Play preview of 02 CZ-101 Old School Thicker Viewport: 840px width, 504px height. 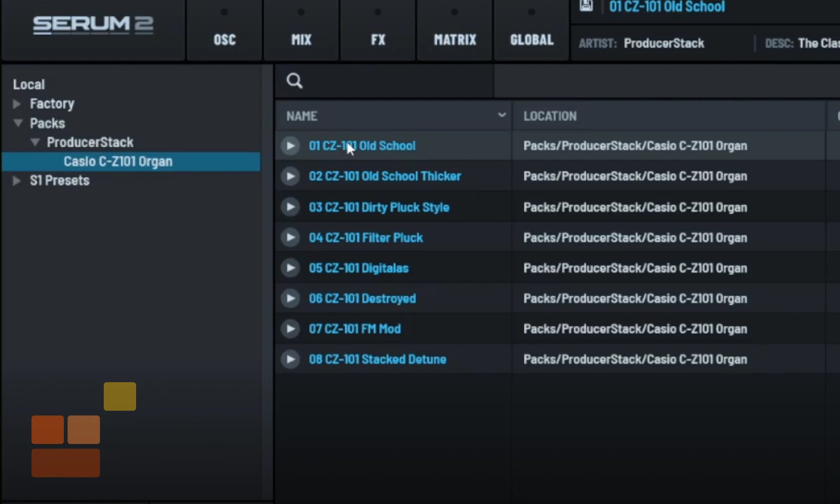pyautogui.click(x=290, y=176)
